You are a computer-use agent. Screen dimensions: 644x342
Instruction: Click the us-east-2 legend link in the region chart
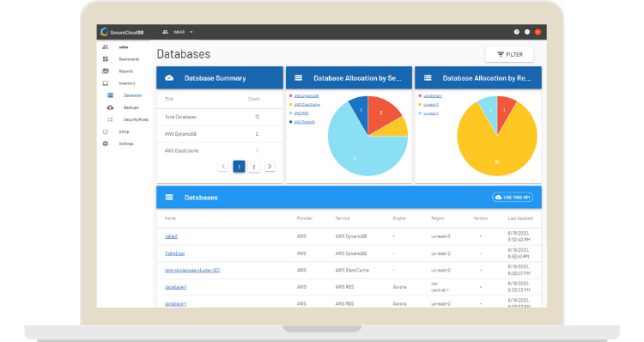(431, 105)
